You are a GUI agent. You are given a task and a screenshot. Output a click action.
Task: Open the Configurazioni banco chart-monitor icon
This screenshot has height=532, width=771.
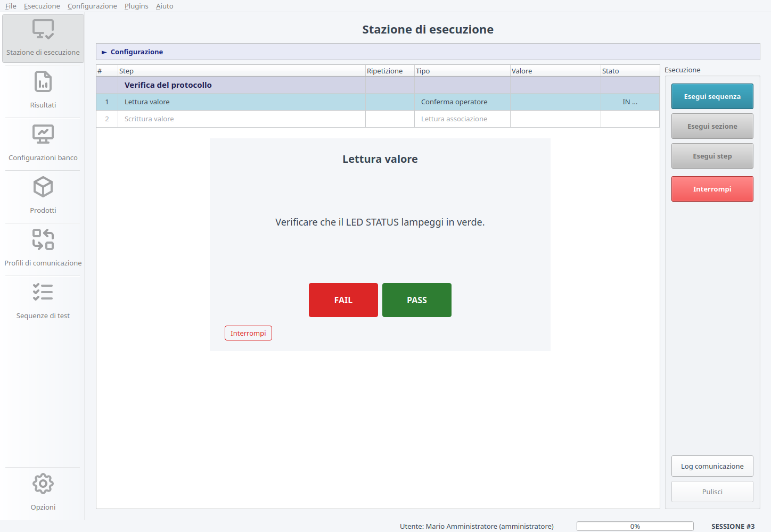point(43,135)
